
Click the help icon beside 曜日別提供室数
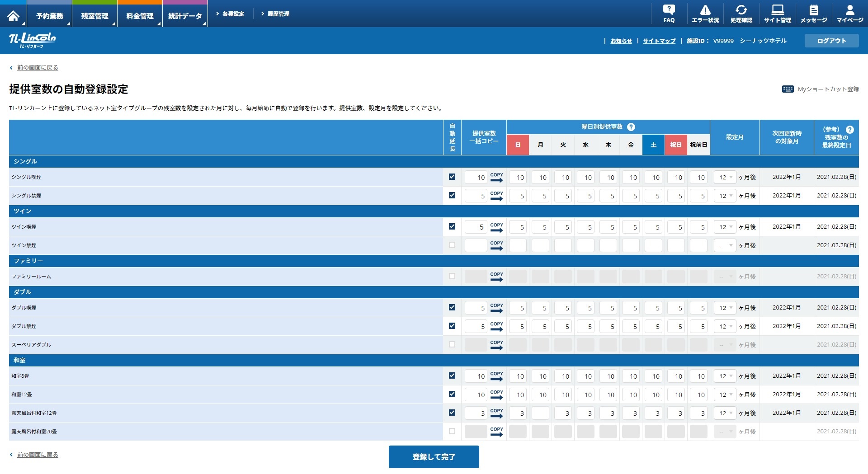click(x=631, y=127)
